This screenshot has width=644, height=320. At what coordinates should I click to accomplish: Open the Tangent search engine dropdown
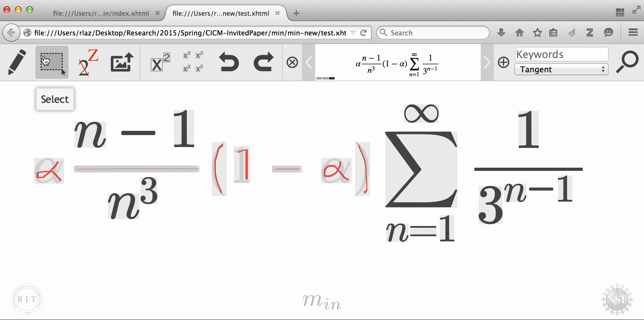[561, 69]
